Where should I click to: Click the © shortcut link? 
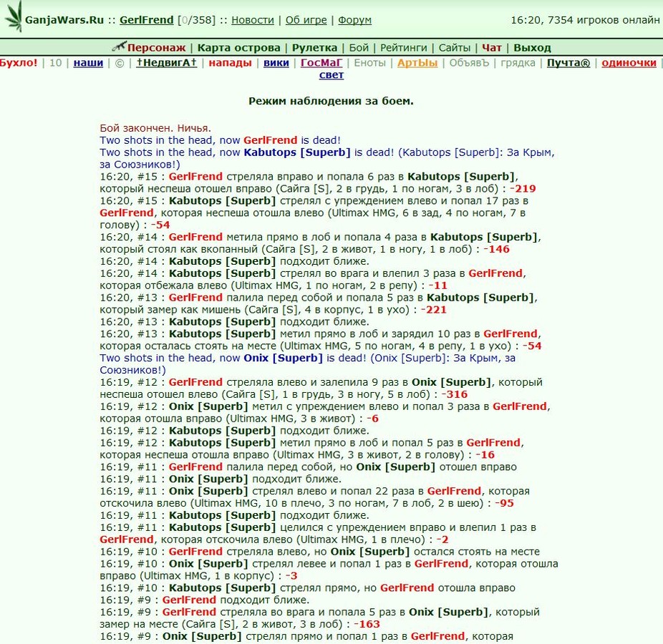coord(120,63)
